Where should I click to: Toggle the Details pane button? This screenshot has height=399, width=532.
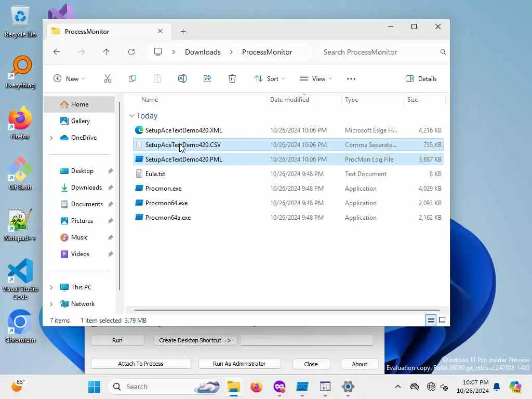coord(421,79)
